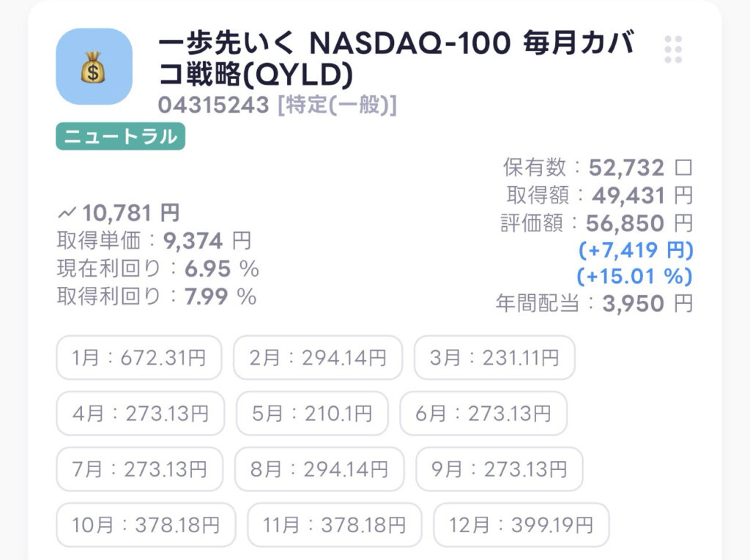Image resolution: width=750 pixels, height=560 pixels.
Task: Select the 4月 273.13円 chip
Action: [140, 414]
